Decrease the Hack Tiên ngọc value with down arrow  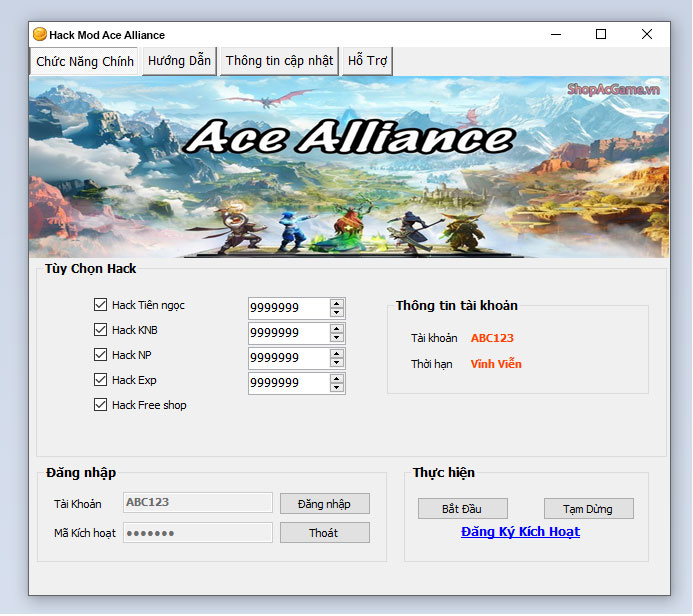(337, 312)
